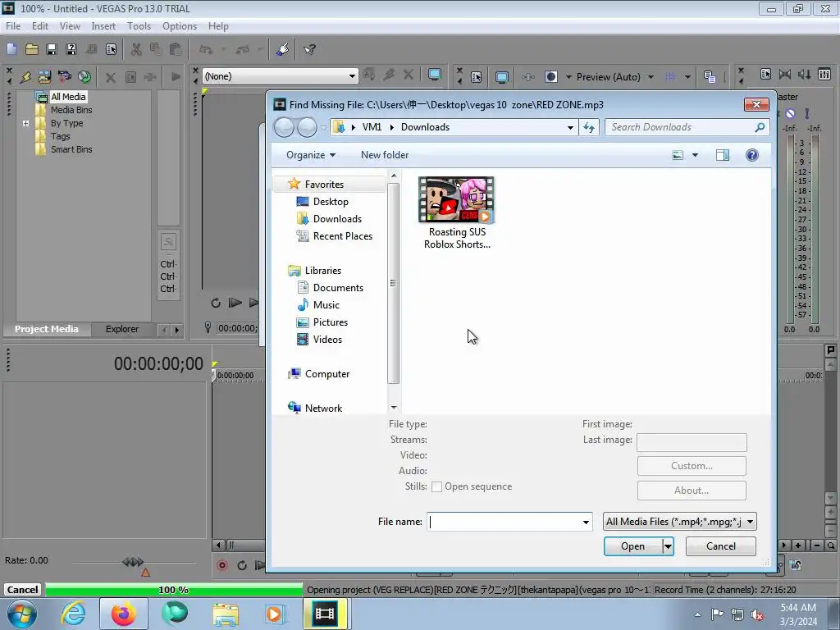Open the Tools menu
This screenshot has height=630, width=840.
[x=139, y=26]
